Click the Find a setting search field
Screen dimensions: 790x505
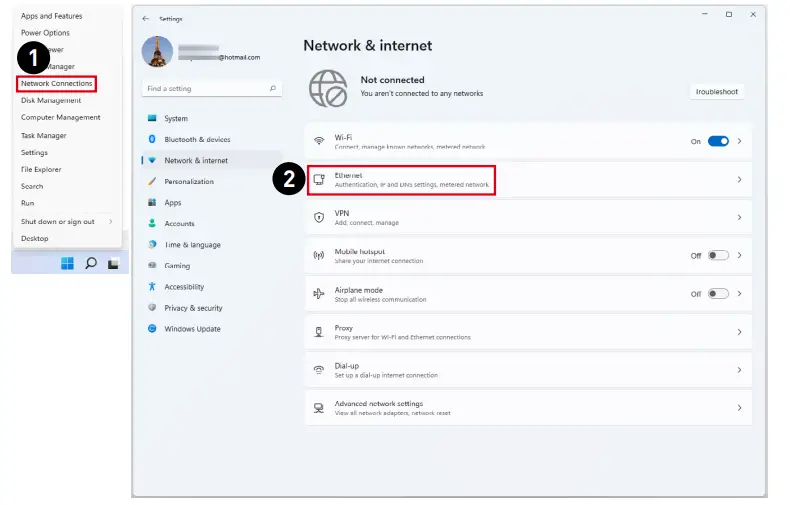click(x=210, y=89)
